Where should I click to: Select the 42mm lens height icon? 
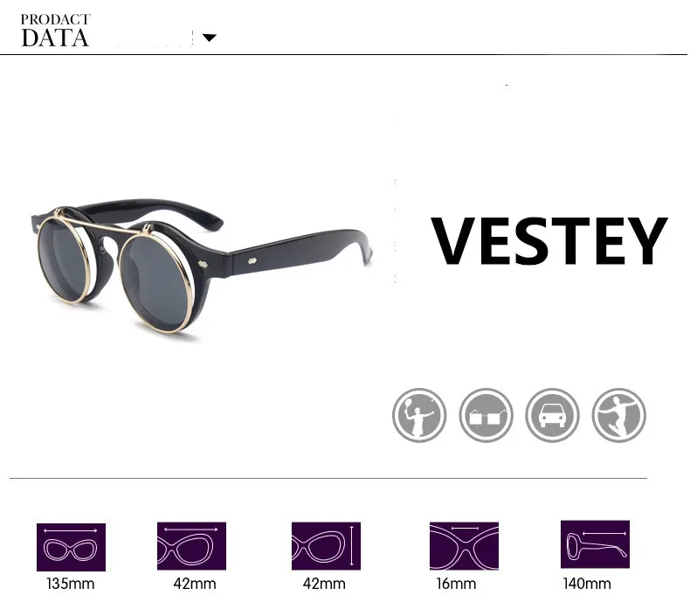click(x=326, y=546)
